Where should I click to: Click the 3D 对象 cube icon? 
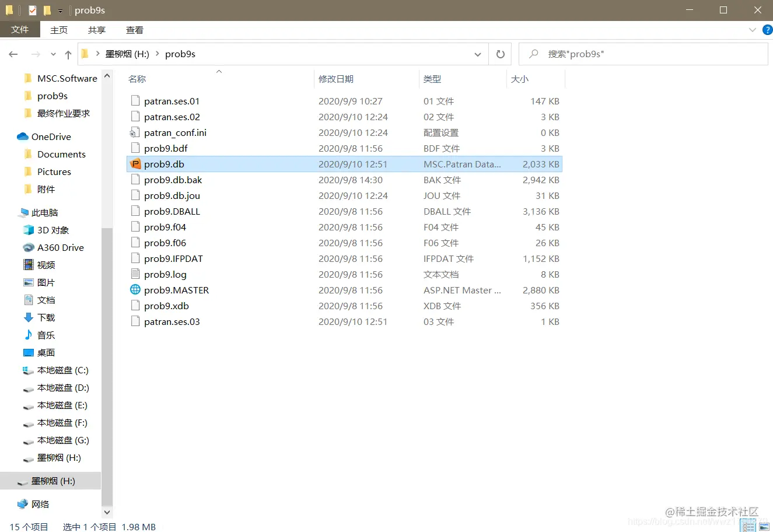pyautogui.click(x=29, y=230)
